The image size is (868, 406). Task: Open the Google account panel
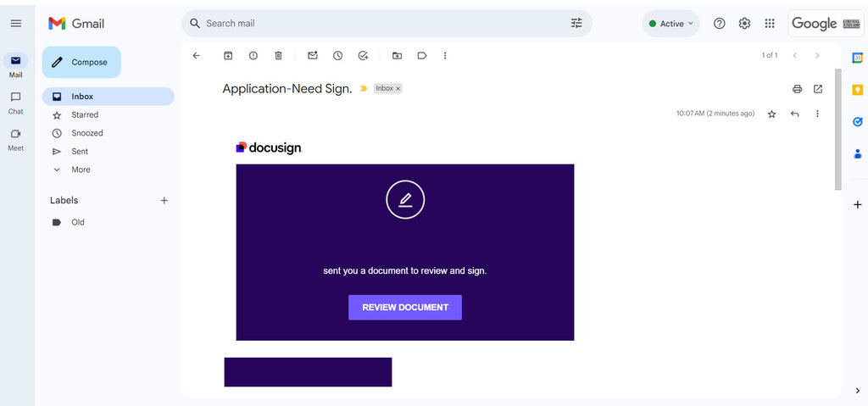(x=826, y=23)
